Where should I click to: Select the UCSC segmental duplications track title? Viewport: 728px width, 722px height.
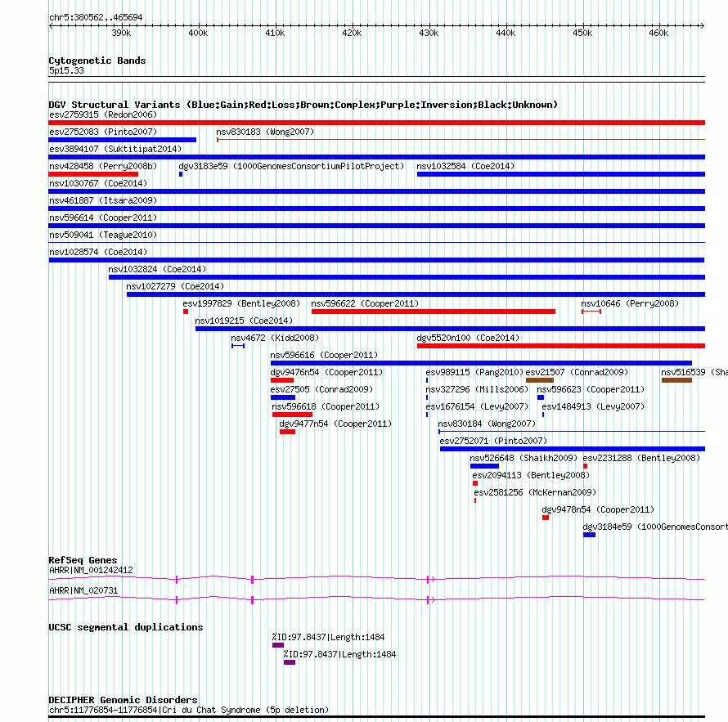coord(126,627)
